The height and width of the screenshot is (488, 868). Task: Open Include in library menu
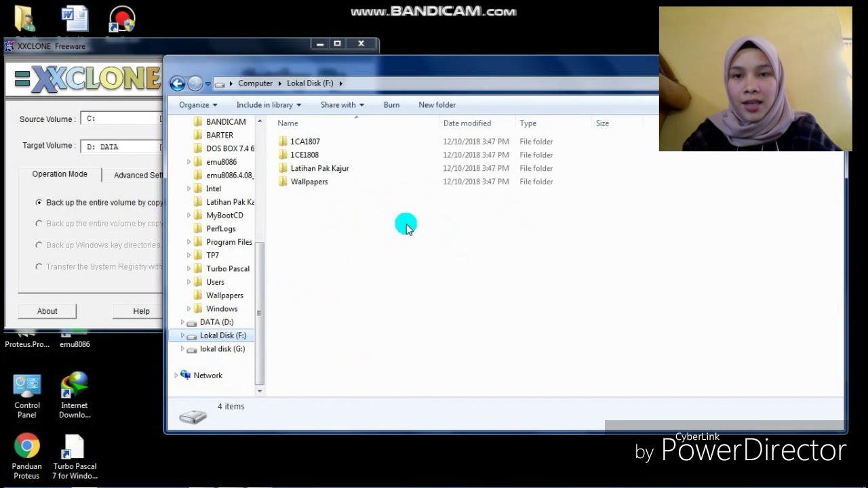coord(269,105)
